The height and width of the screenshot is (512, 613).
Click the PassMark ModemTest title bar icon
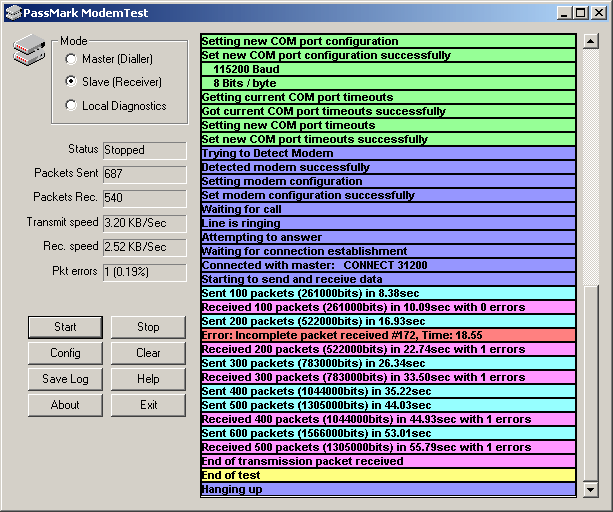(x=13, y=13)
